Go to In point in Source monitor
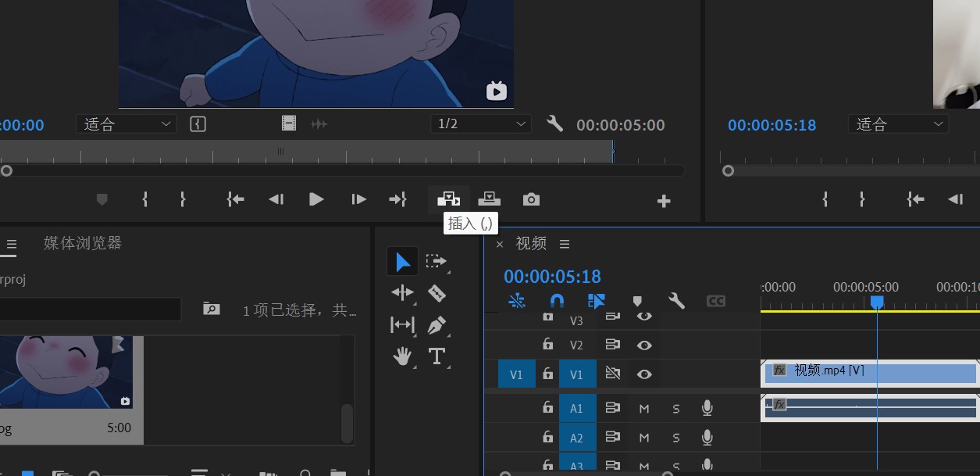The image size is (980, 476). click(235, 199)
